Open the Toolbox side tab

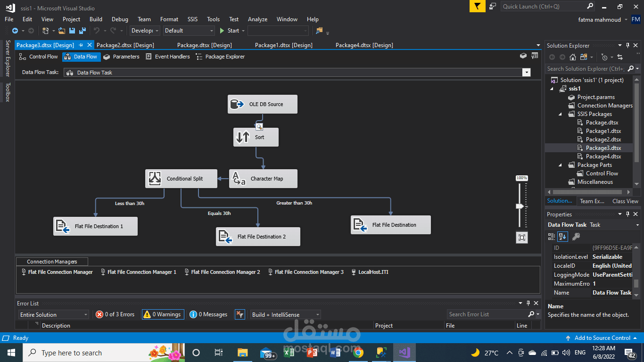point(8,92)
